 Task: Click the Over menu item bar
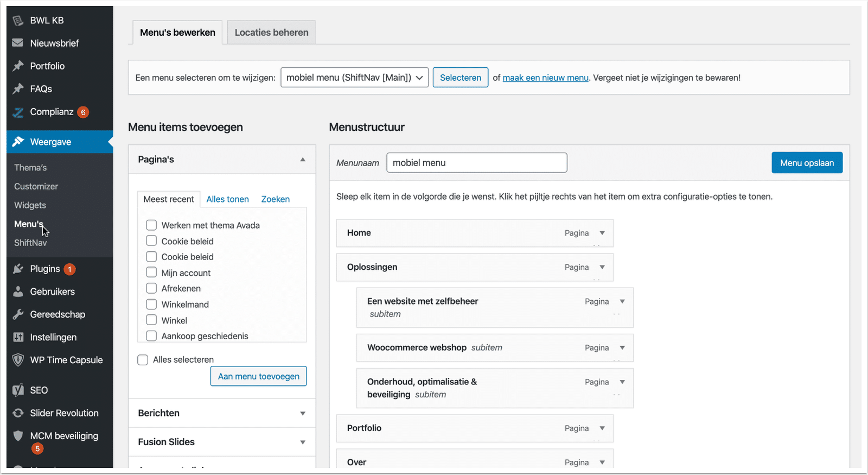click(x=475, y=459)
